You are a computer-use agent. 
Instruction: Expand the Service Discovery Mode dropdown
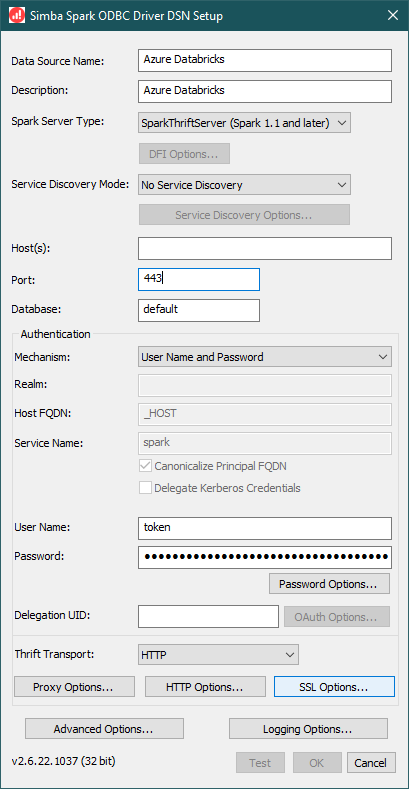(x=244, y=185)
